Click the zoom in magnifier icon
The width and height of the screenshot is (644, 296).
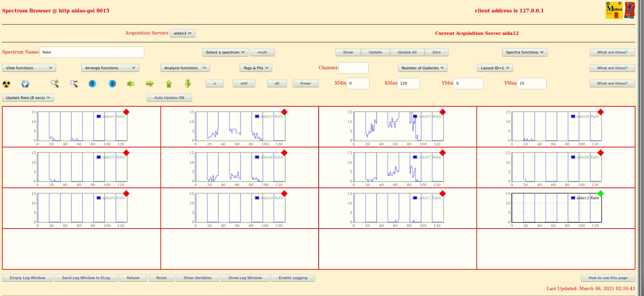[x=55, y=84]
